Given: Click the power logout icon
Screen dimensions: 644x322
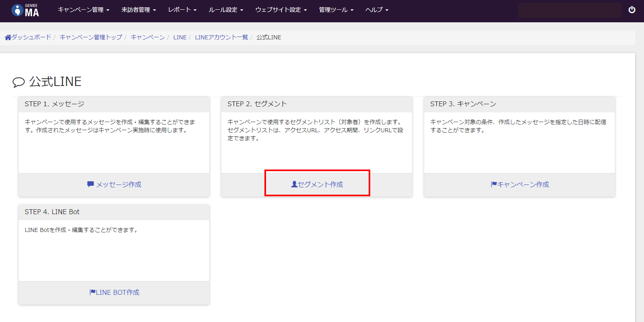Looking at the screenshot, I should click(632, 10).
